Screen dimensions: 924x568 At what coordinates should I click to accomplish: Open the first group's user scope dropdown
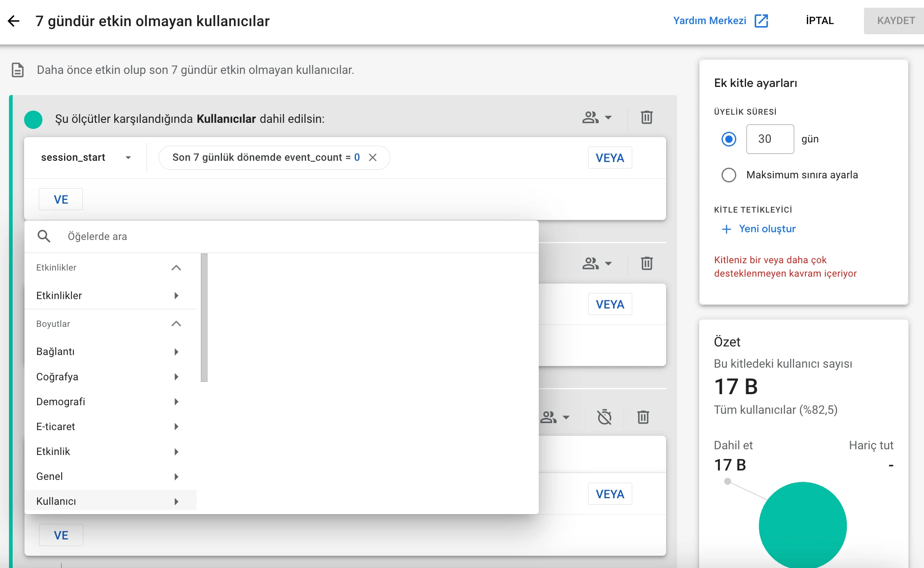pyautogui.click(x=597, y=118)
